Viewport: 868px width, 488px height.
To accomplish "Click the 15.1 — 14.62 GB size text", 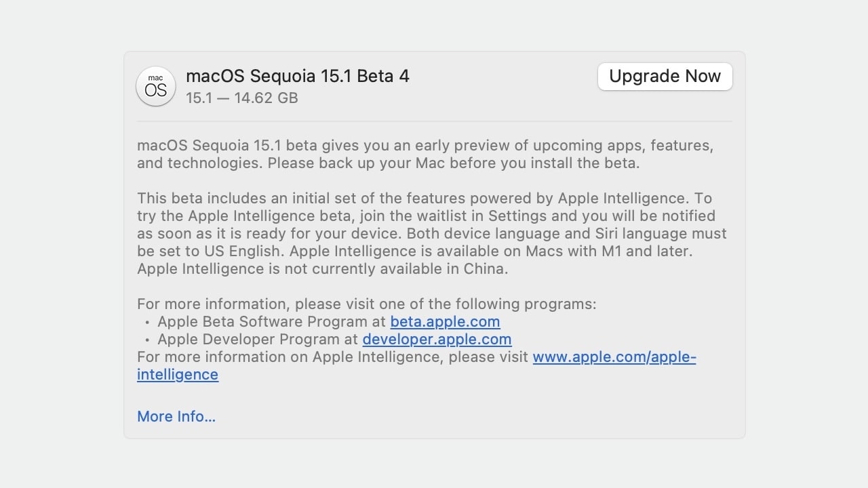I will pyautogui.click(x=241, y=98).
